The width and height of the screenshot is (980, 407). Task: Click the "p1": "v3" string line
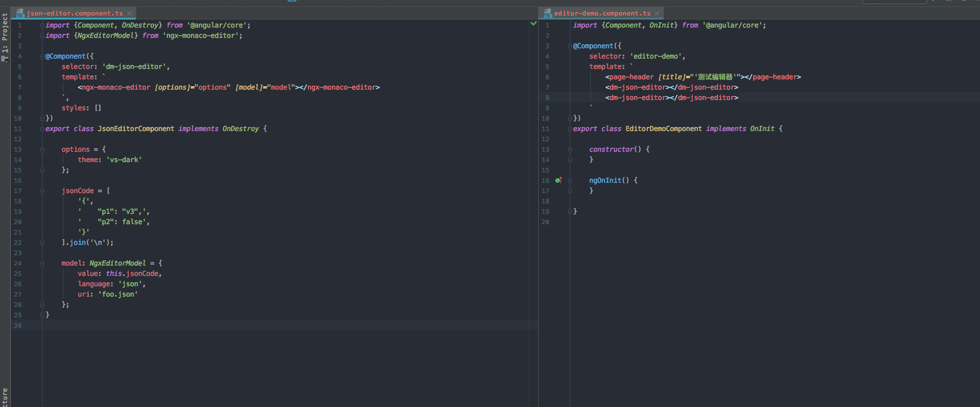(x=113, y=212)
